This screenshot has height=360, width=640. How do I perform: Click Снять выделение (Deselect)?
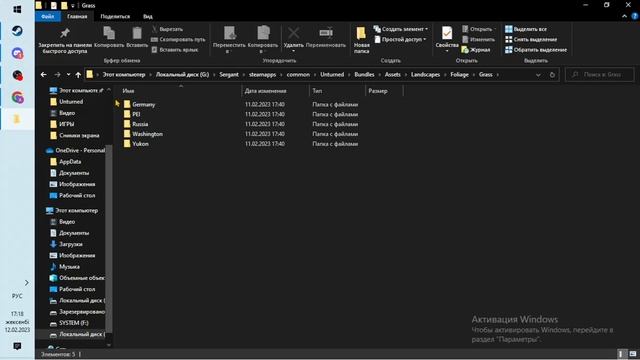(x=531, y=40)
